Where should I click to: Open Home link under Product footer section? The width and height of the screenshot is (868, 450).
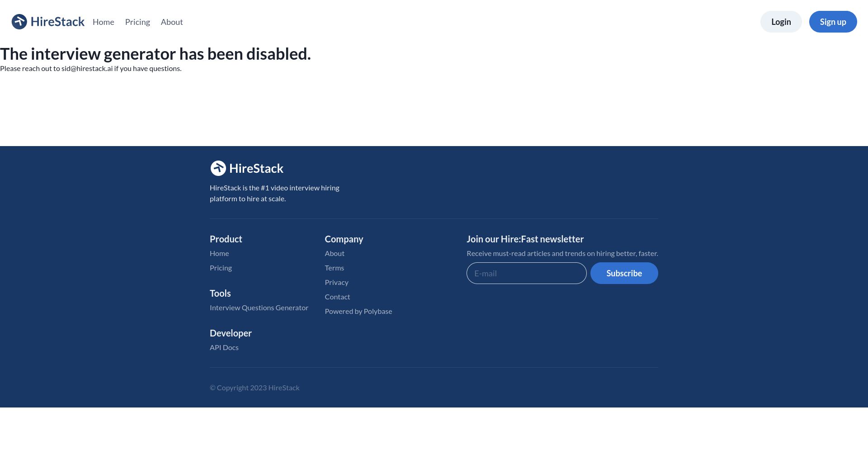click(x=219, y=253)
